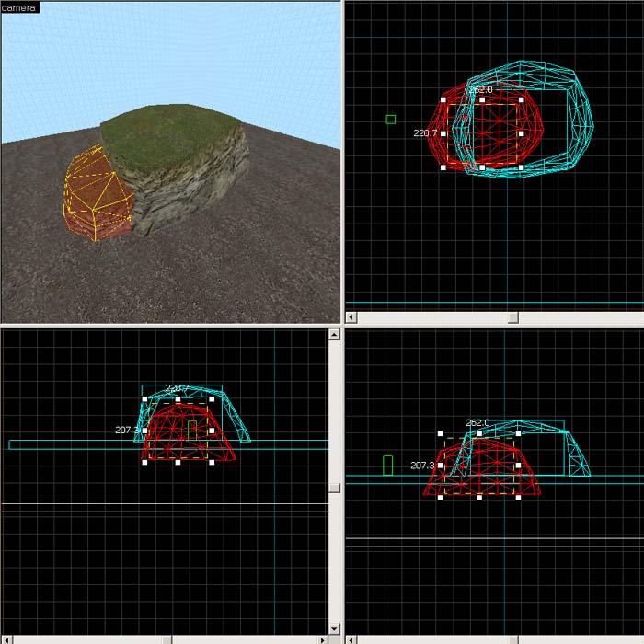Click horizontal scrollbar thumb in top-right viewport

click(x=512, y=316)
